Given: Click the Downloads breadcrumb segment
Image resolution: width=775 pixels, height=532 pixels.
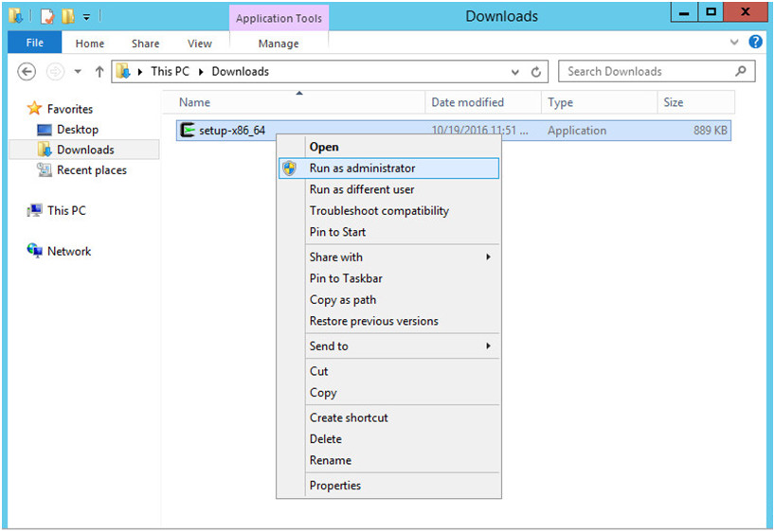Looking at the screenshot, I should pyautogui.click(x=241, y=72).
